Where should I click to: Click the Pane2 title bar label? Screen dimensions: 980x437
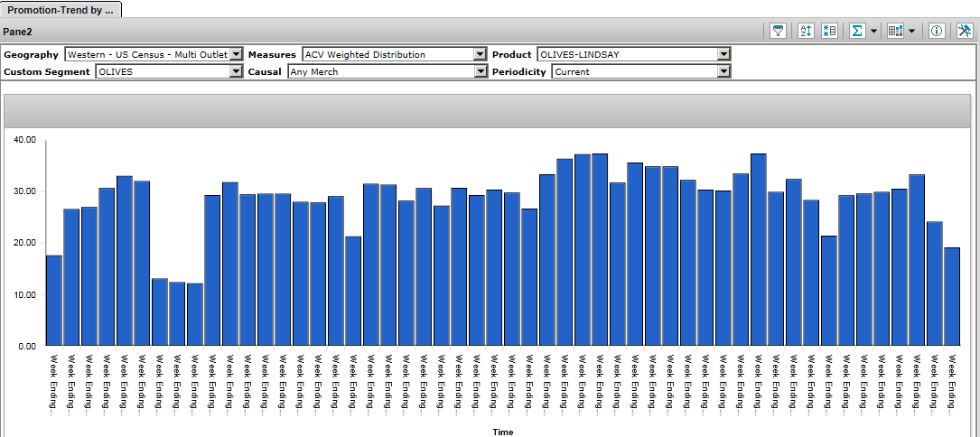[x=19, y=31]
